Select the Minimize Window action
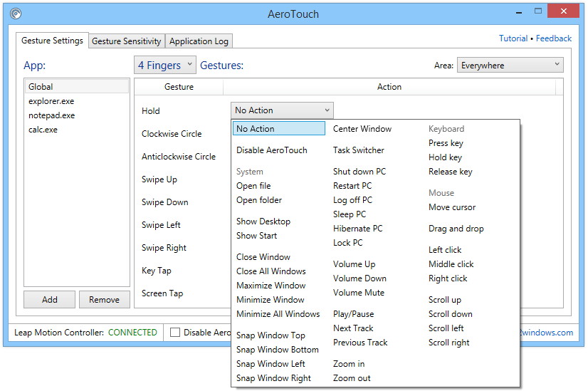Image resolution: width=588 pixels, height=391 pixels. point(271,300)
